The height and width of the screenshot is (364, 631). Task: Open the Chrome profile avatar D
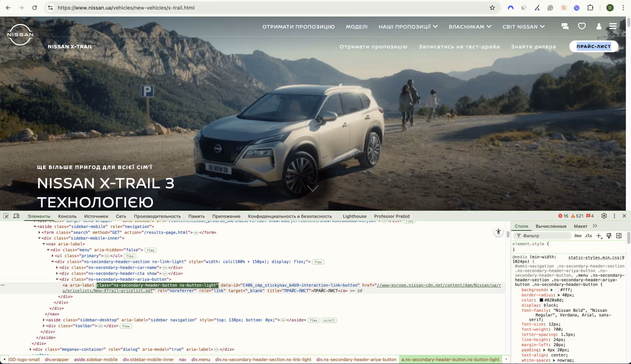tap(610, 7)
